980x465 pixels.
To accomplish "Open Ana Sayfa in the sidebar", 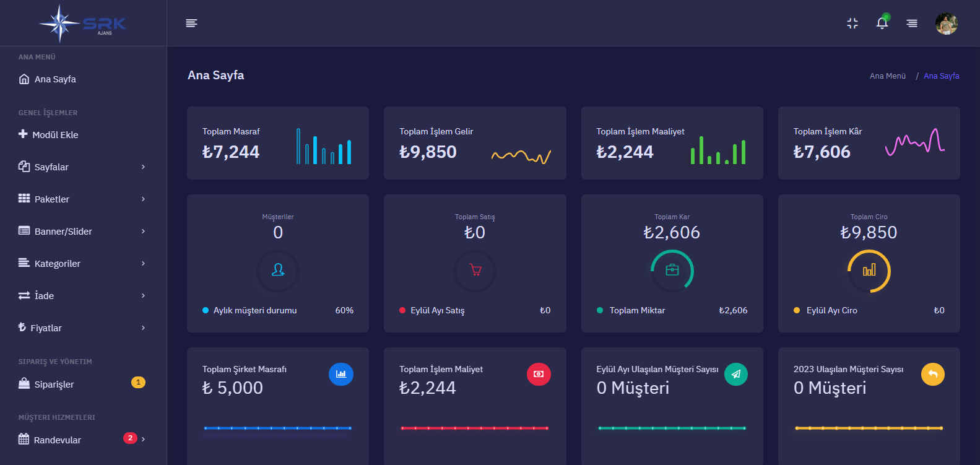I will (x=54, y=79).
